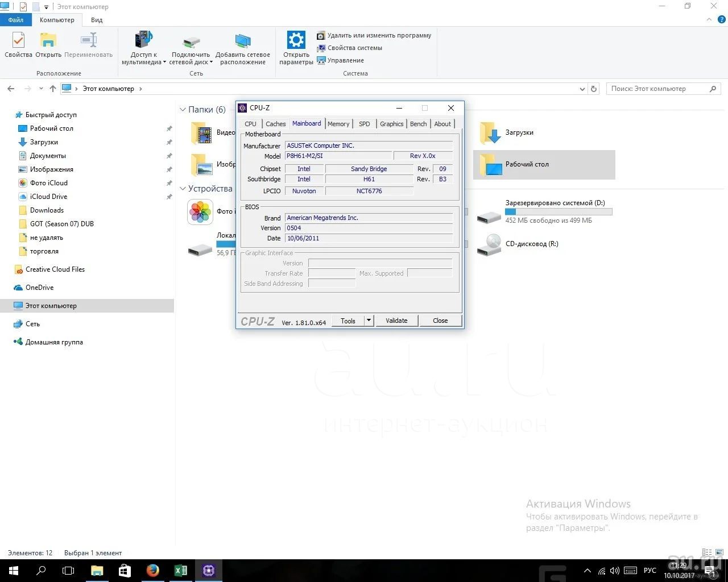Go back with the Explorer back arrow
This screenshot has height=582, width=728.
tap(11, 89)
